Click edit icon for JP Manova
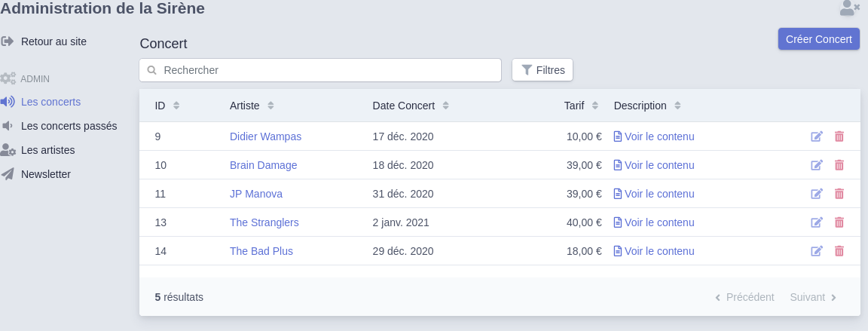This screenshot has height=331, width=868. click(x=817, y=194)
